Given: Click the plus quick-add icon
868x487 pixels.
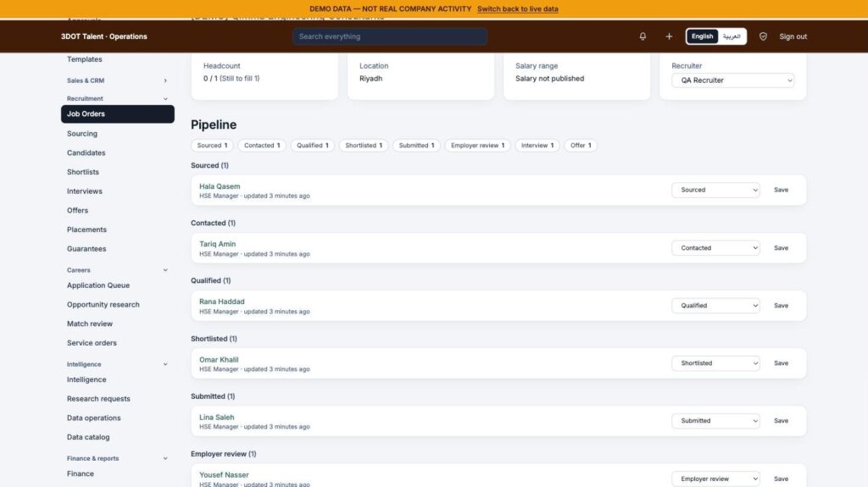Looking at the screenshot, I should 669,36.
